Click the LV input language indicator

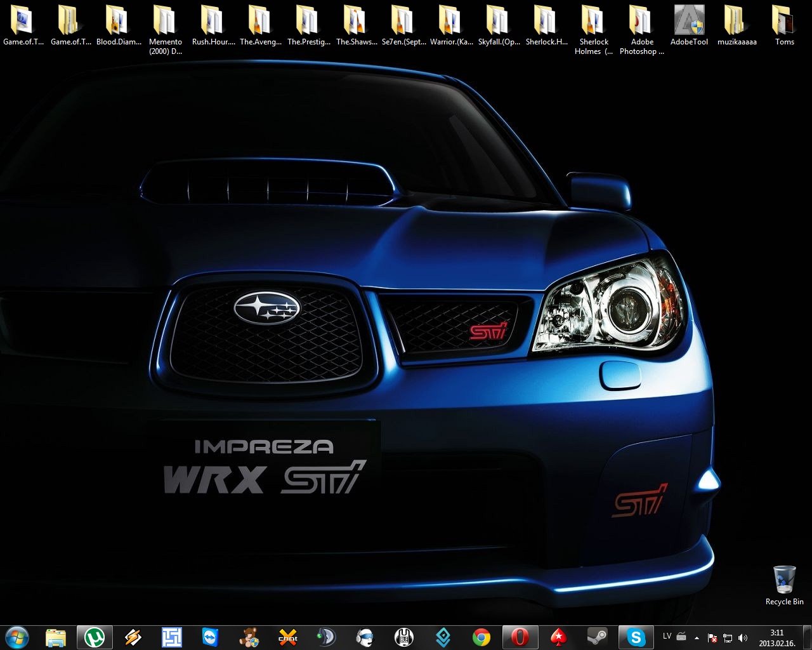click(x=667, y=637)
